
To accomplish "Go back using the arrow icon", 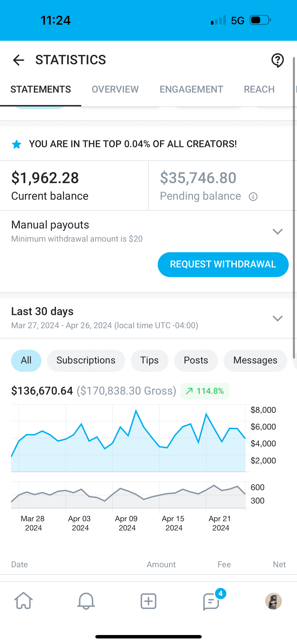I will point(18,60).
